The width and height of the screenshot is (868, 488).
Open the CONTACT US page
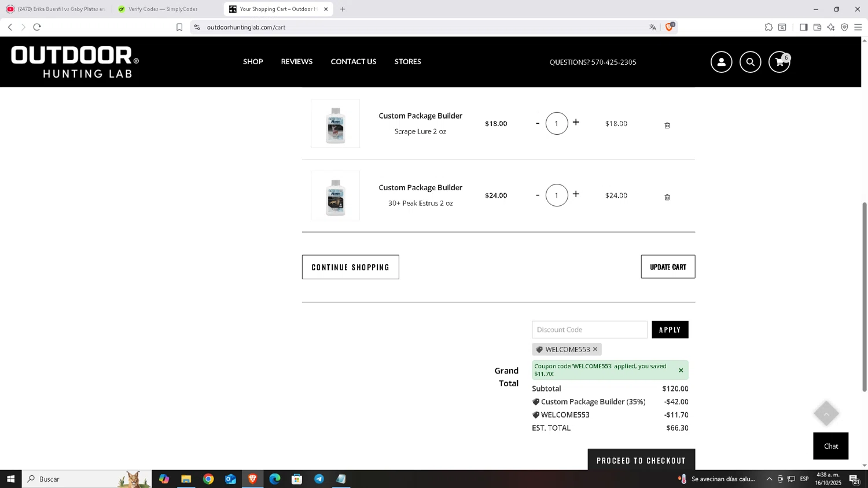tap(354, 62)
